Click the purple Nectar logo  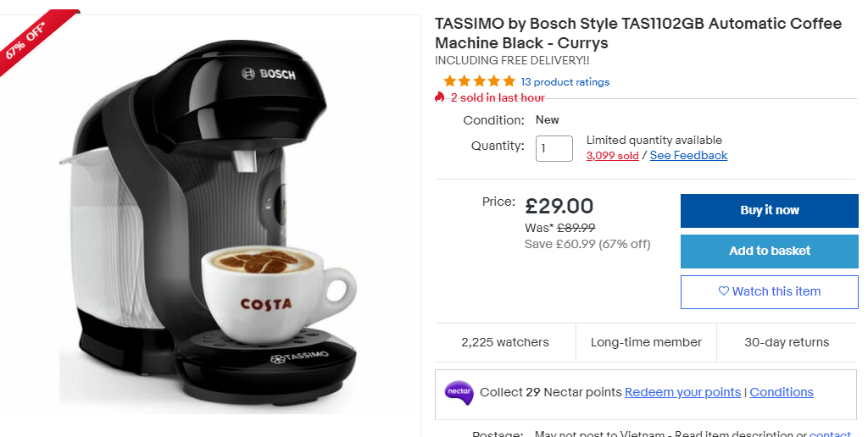(x=458, y=392)
